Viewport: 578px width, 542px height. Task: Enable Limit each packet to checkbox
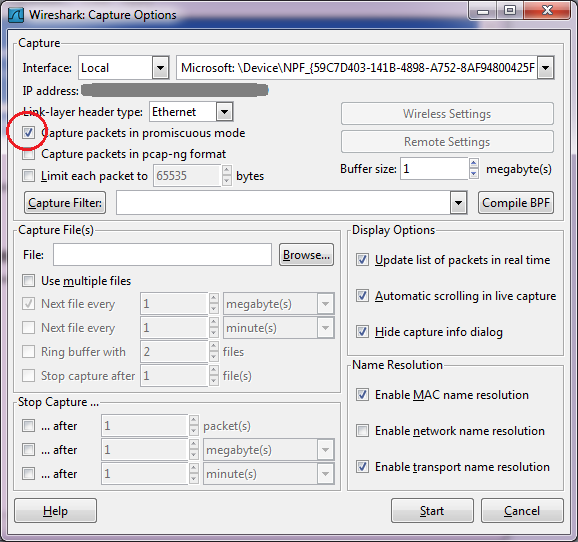point(28,176)
